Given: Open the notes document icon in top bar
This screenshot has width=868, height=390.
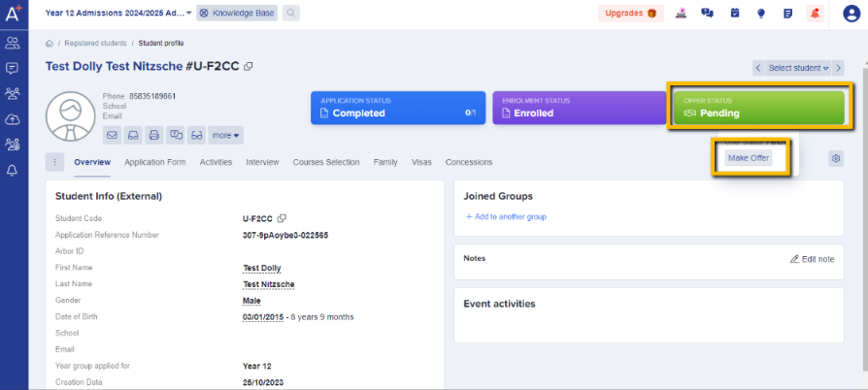Looking at the screenshot, I should [787, 14].
